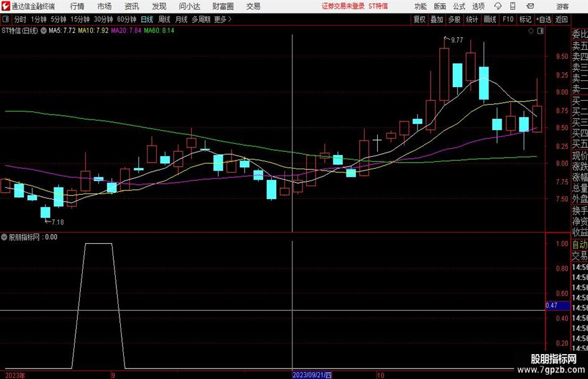Screen dimensions: 588x379
Task: Click ST特信 stock name in title bar
Action: coord(378,6)
